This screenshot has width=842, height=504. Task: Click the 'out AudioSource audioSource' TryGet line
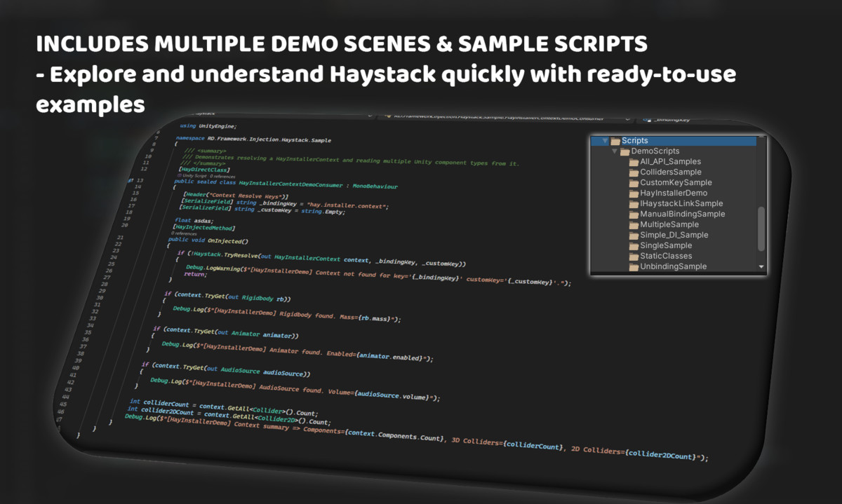click(x=226, y=369)
